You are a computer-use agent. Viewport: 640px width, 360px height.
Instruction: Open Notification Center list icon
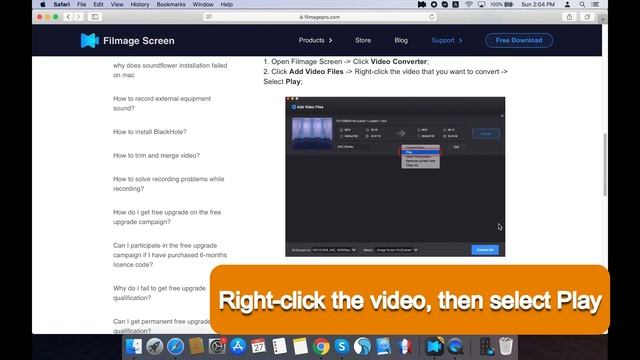pos(596,4)
